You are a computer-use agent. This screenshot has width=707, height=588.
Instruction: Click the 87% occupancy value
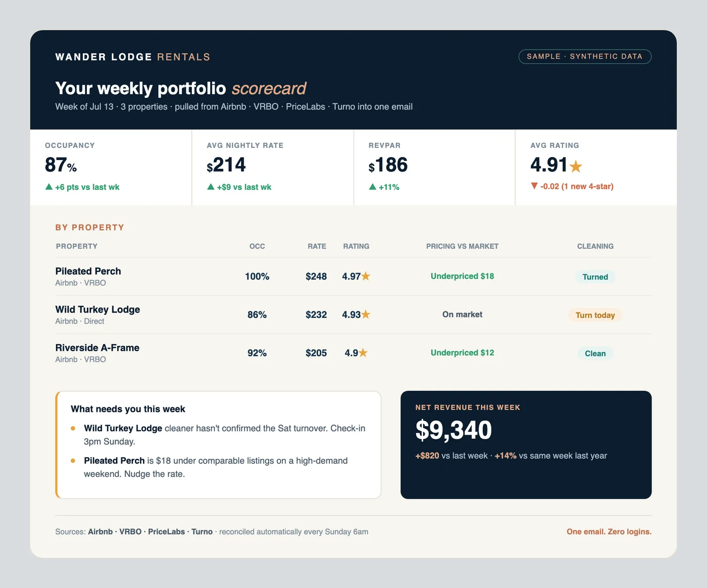click(61, 165)
